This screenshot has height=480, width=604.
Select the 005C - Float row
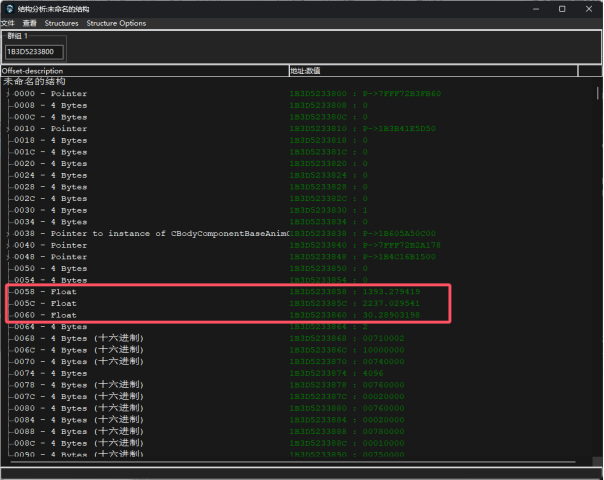(x=60, y=303)
